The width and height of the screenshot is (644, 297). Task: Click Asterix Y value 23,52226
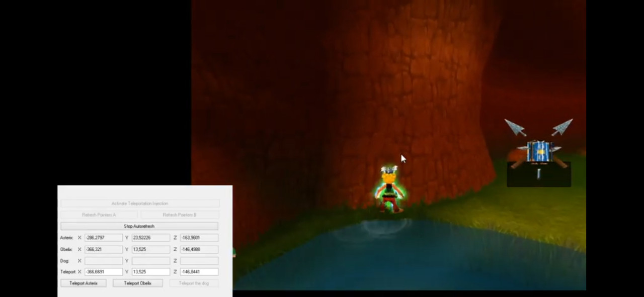(151, 238)
